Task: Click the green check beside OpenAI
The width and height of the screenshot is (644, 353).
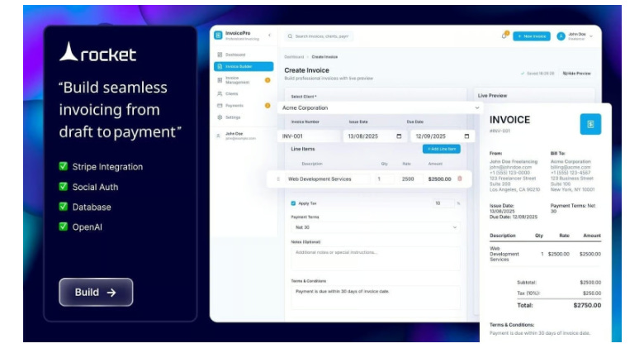Action: 64,227
